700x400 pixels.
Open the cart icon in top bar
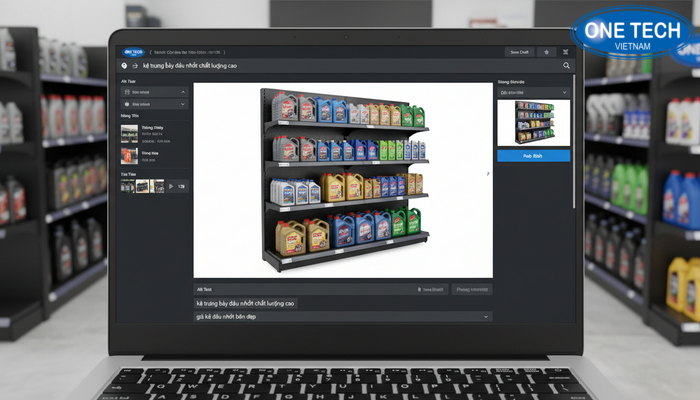click(x=566, y=52)
